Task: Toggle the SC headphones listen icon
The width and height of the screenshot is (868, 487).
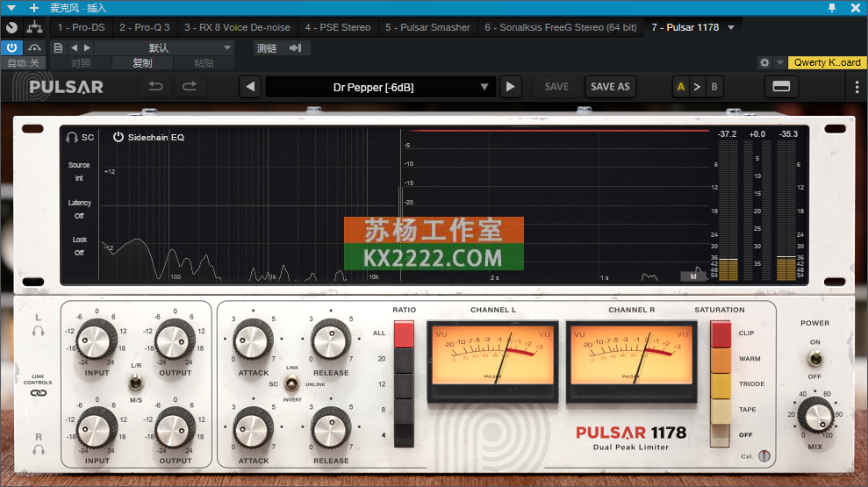Action: [x=71, y=137]
